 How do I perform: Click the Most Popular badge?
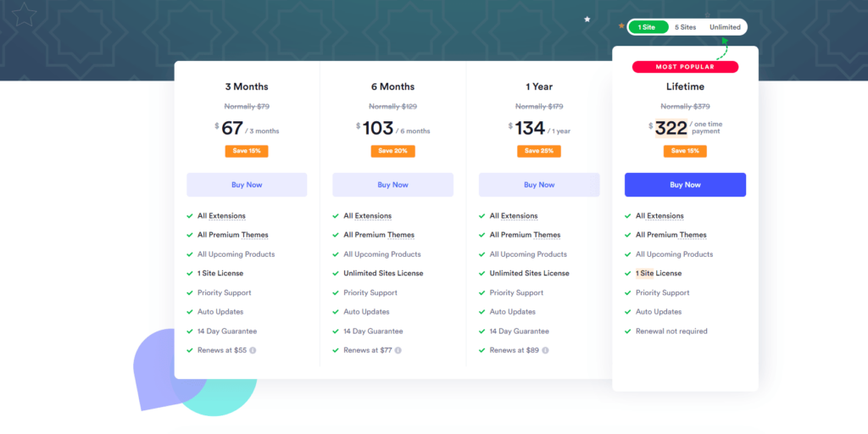point(685,66)
